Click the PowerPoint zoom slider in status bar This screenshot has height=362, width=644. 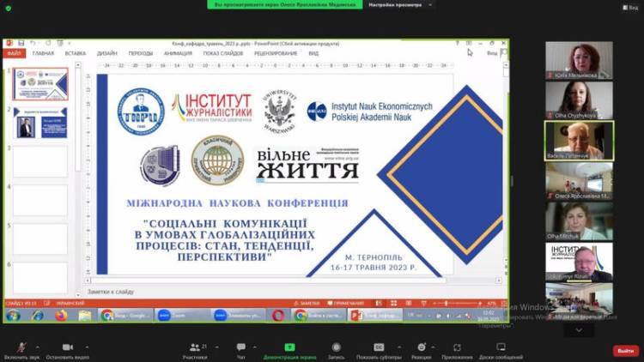[453, 303]
